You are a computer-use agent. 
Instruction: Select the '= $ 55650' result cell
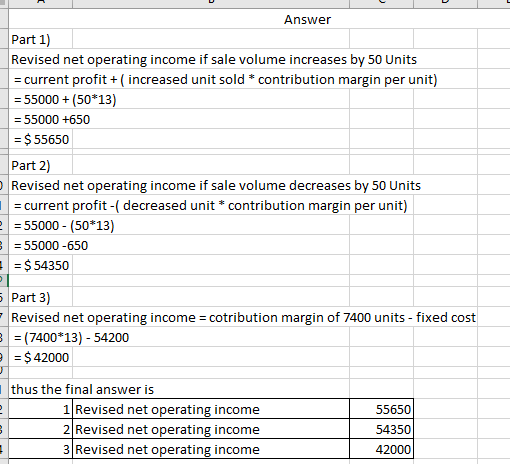[x=41, y=139]
